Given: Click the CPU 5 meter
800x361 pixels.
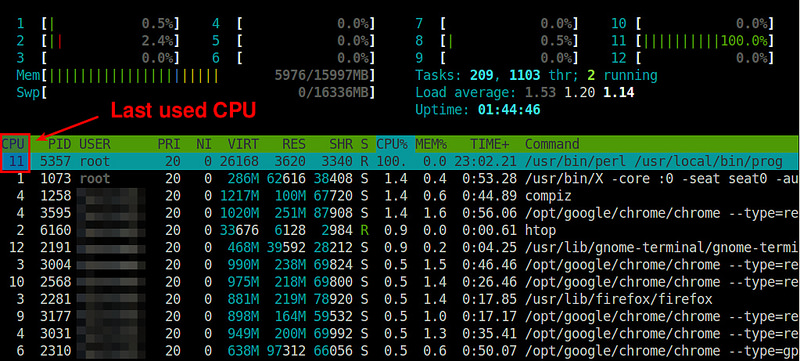Looking at the screenshot, I should (293, 40).
